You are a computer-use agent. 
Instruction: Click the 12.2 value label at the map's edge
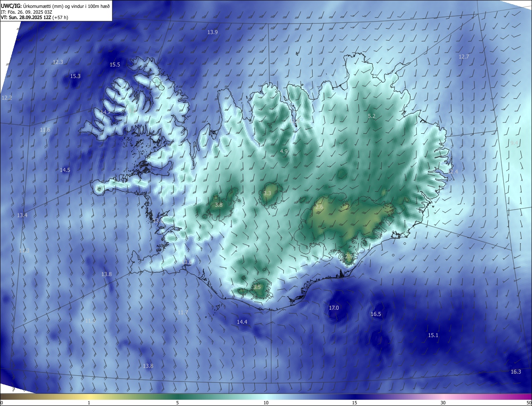tap(7, 98)
